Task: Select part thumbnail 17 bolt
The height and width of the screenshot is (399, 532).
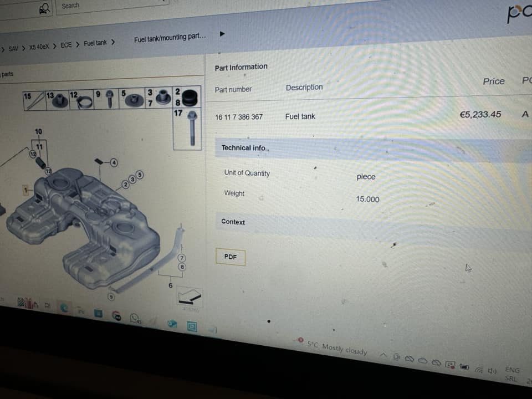Action: (x=187, y=129)
